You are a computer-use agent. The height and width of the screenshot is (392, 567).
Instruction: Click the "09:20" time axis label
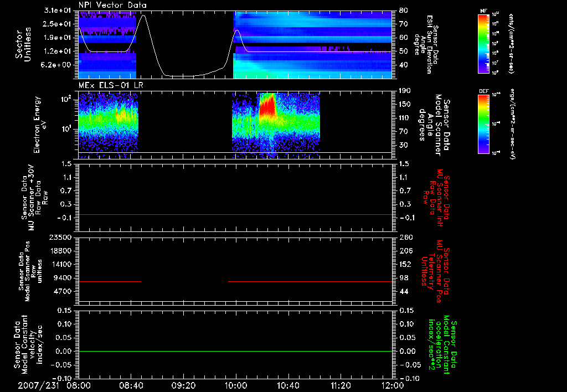[183, 385]
